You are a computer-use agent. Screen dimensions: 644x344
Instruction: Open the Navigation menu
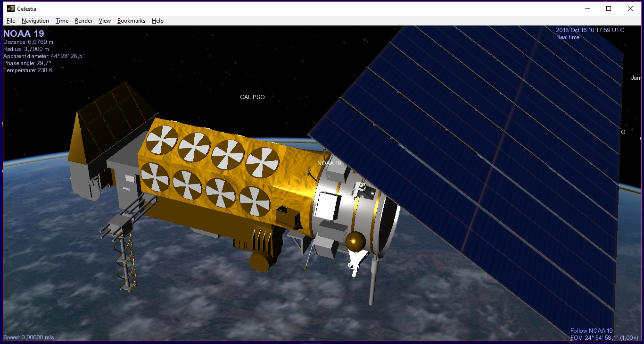click(35, 21)
